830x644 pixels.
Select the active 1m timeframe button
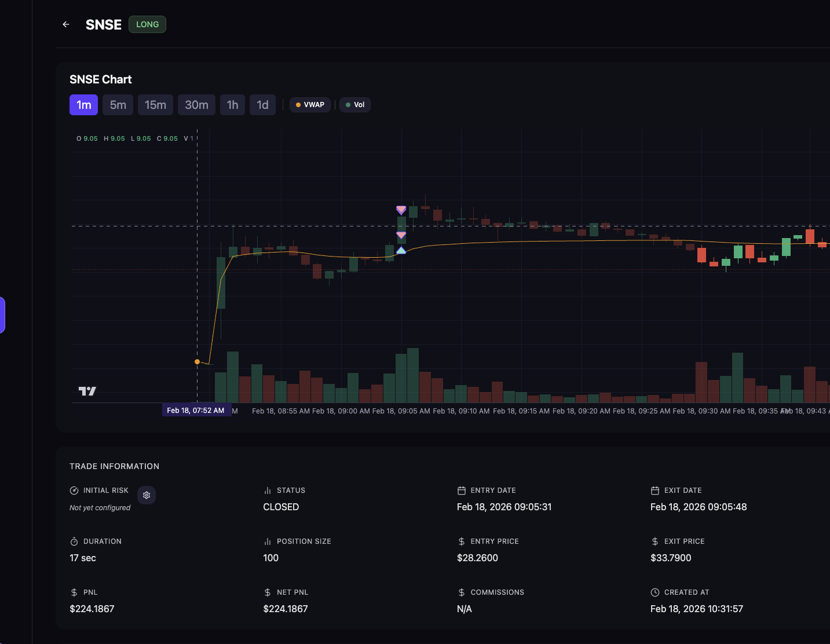point(83,105)
